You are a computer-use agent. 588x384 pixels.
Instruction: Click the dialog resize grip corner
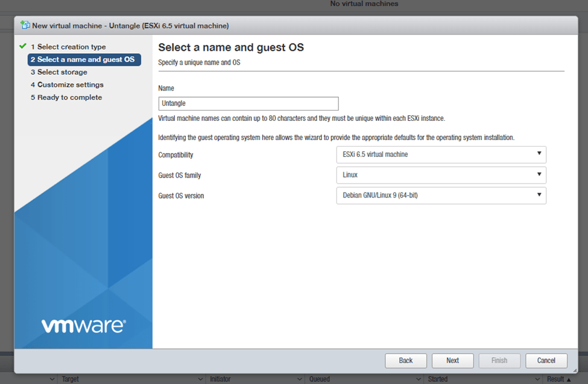(x=574, y=370)
